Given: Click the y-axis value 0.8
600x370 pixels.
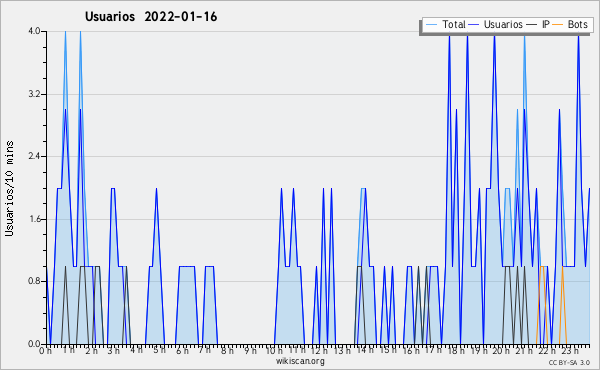Looking at the screenshot, I should point(34,282).
